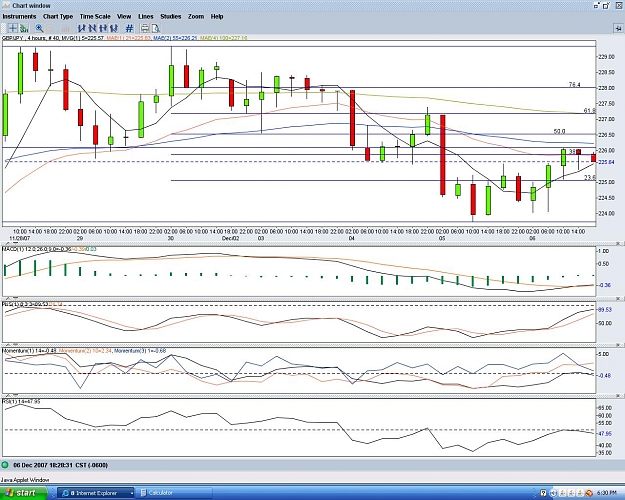Viewport: 625px width, 500px height.
Task: Click the orange Momentum(2) legend label
Action: 85,351
